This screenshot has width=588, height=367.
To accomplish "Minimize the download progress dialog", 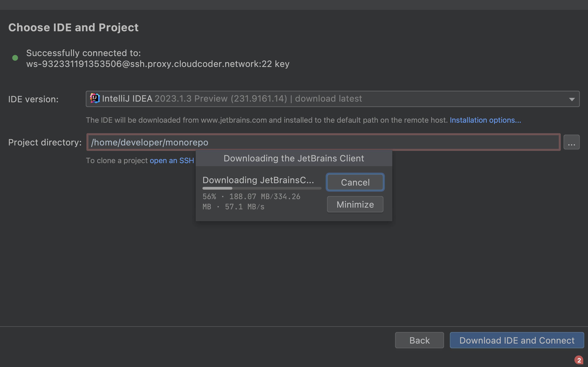I will point(355,204).
